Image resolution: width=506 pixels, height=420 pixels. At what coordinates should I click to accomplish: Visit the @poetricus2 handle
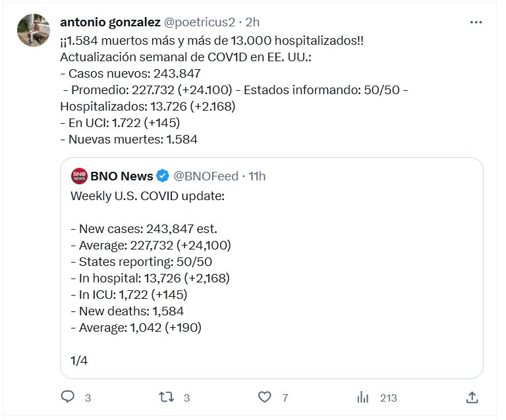coord(199,22)
